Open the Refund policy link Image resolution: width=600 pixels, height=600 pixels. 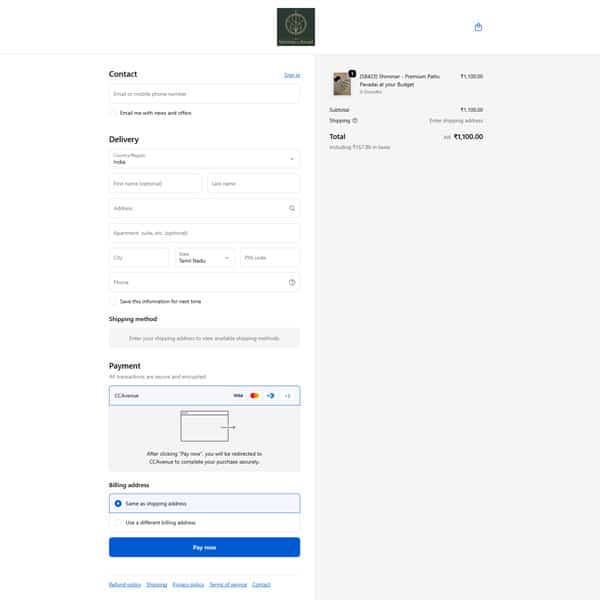point(124,584)
